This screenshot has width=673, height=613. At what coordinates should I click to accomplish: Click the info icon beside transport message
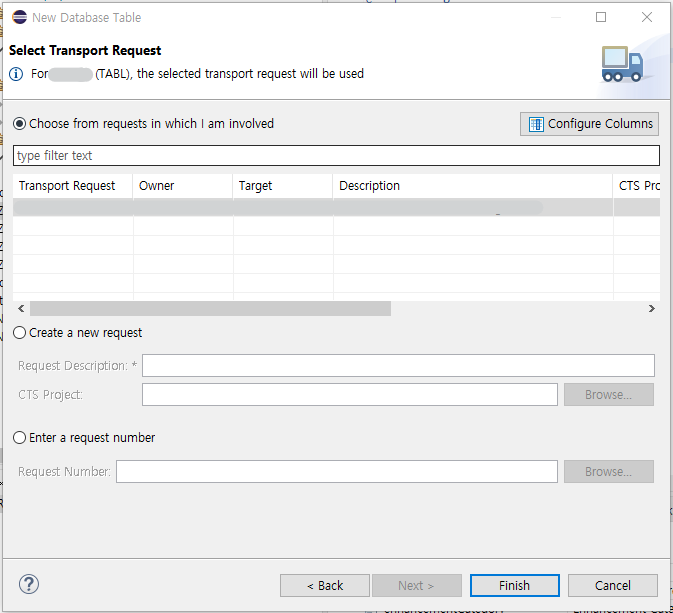[16, 74]
